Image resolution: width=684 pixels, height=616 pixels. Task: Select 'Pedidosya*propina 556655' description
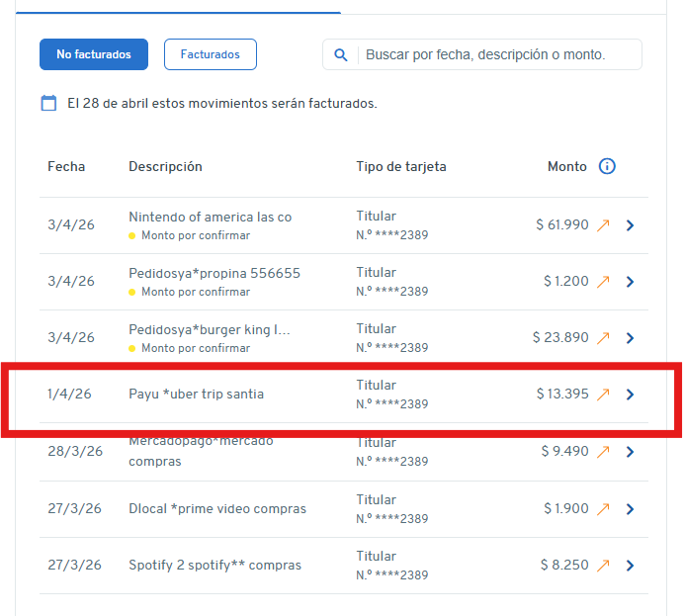pyautogui.click(x=214, y=273)
